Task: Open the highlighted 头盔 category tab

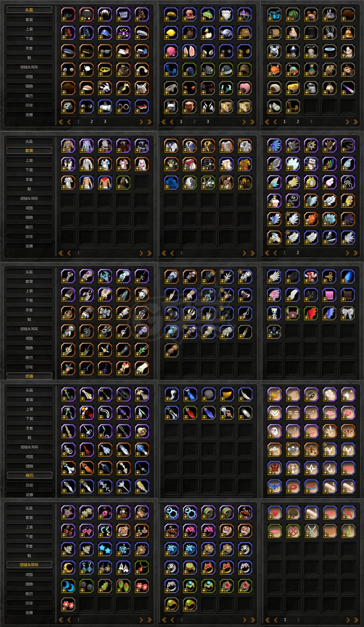Action: [x=29, y=10]
